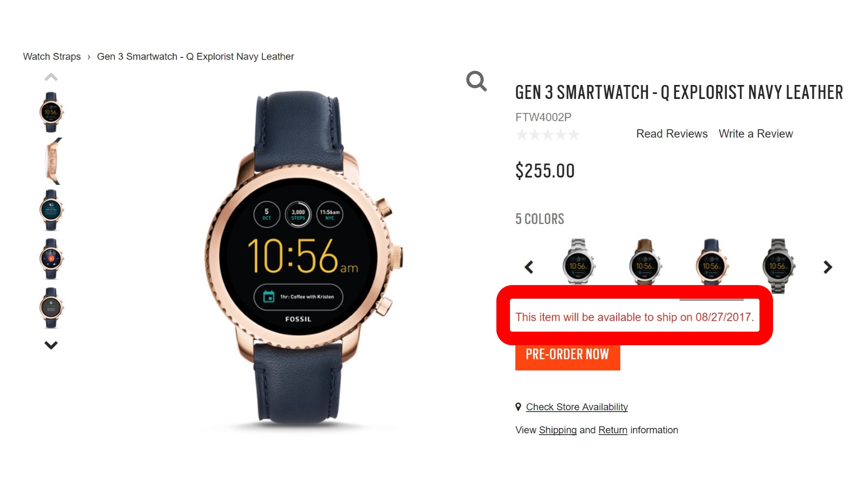Show previous thumbnails with up chevron
This screenshot has width=868, height=488.
51,77
